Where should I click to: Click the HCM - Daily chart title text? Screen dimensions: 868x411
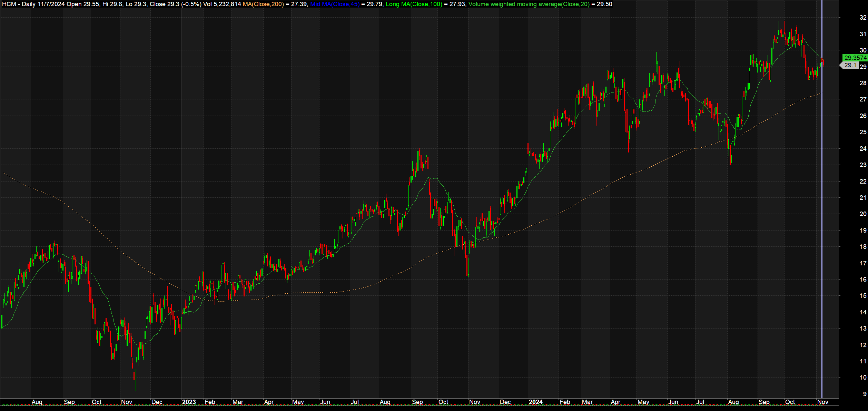point(19,4)
